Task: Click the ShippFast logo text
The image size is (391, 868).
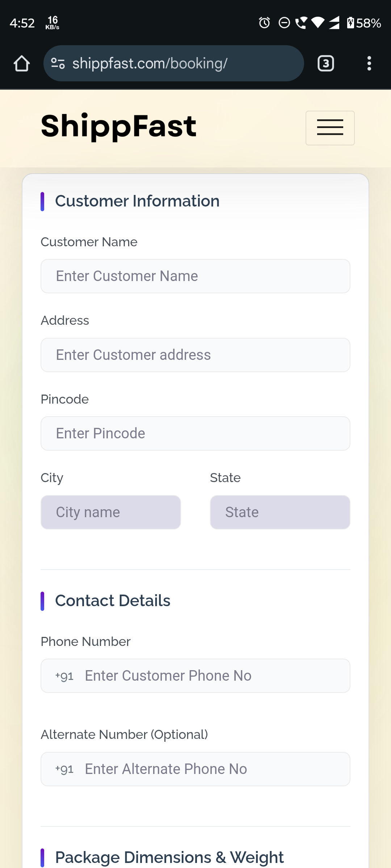Action: [x=118, y=126]
